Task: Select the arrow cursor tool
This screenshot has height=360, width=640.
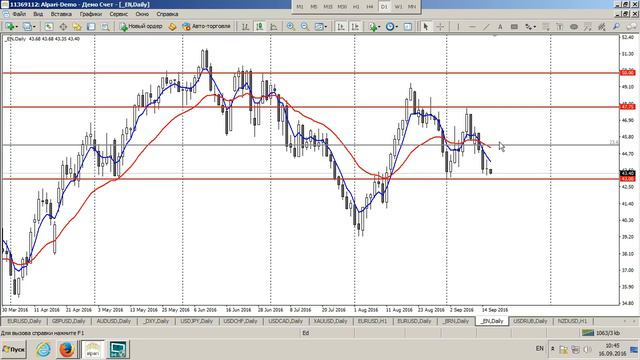Action: pyautogui.click(x=426, y=27)
